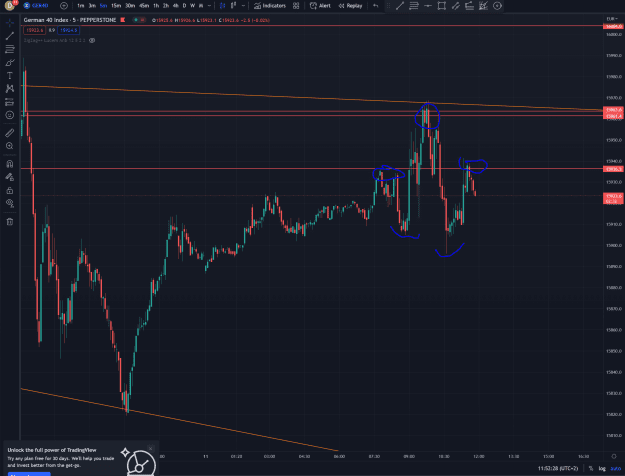Switch to the daily D timeframe
This screenshot has height=476, width=625.
click(184, 6)
